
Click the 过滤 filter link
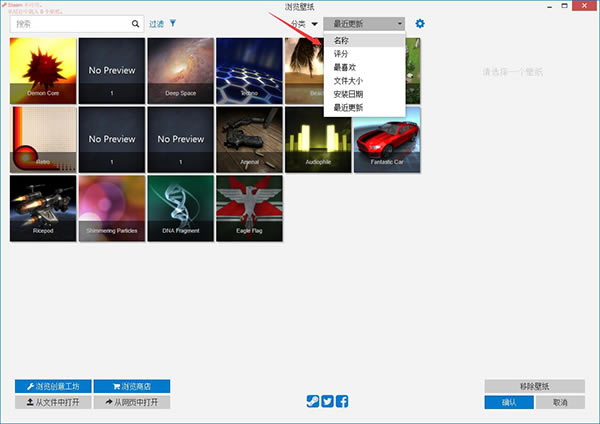click(156, 24)
